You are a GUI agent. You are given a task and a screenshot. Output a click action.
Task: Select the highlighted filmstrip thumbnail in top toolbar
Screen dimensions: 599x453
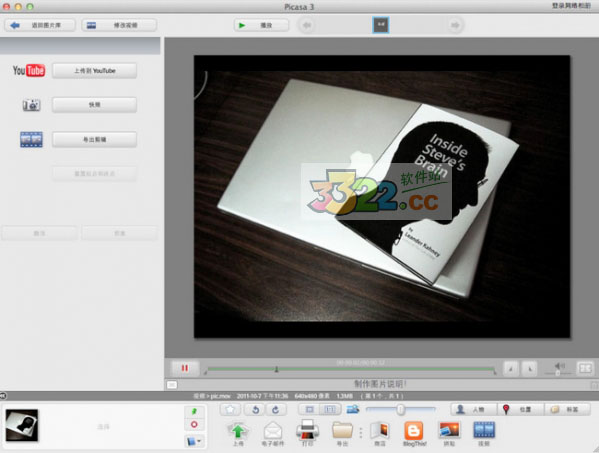pos(381,25)
